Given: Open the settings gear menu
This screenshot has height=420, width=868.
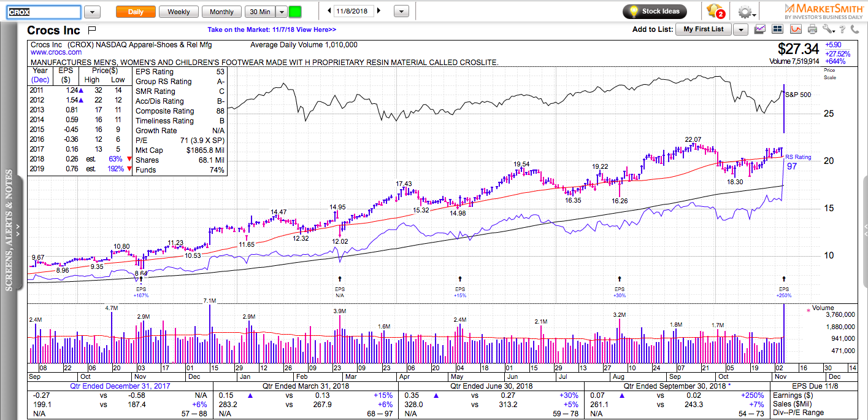Looking at the screenshot, I should click(747, 12).
